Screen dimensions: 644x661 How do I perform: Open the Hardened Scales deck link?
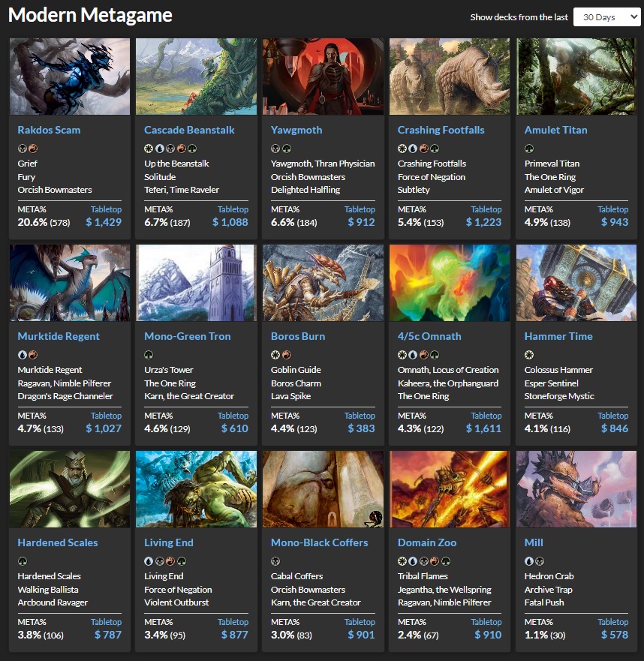pos(57,542)
